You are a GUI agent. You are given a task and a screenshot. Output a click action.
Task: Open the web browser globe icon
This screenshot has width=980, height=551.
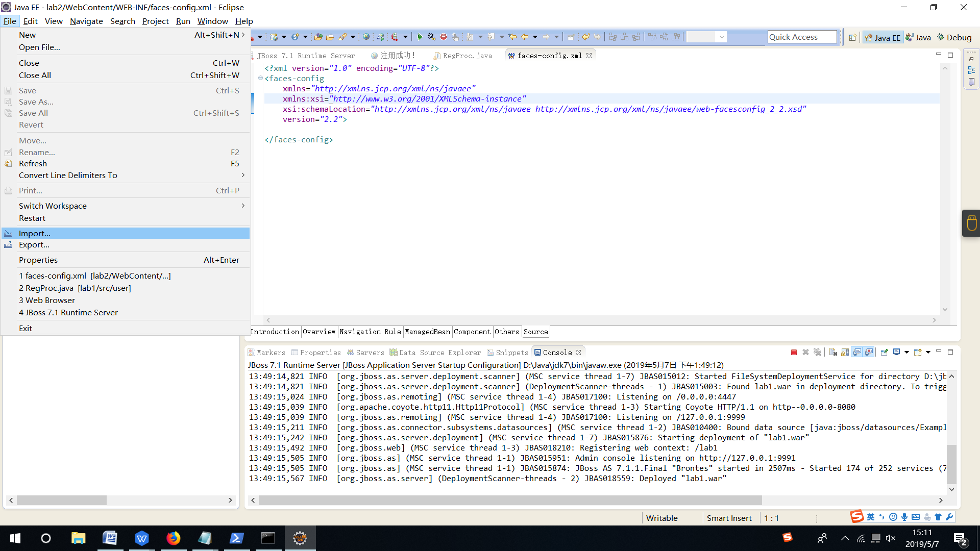click(x=366, y=37)
